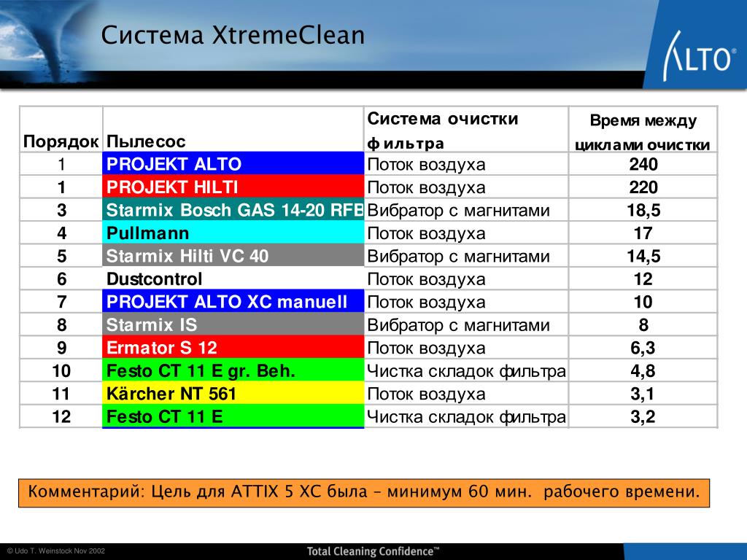Click 'Поток воздуха' in the Kärcher row
This screenshot has height=560, width=747.
click(426, 394)
